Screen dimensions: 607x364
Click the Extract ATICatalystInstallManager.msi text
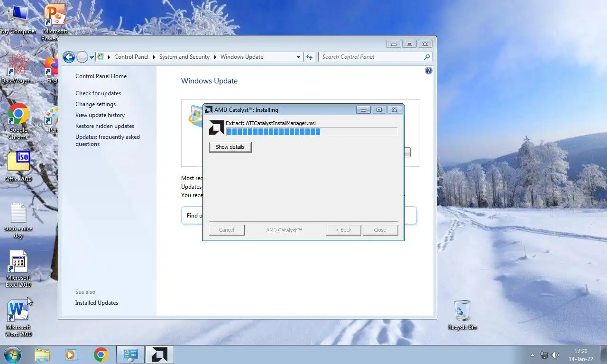pos(271,123)
